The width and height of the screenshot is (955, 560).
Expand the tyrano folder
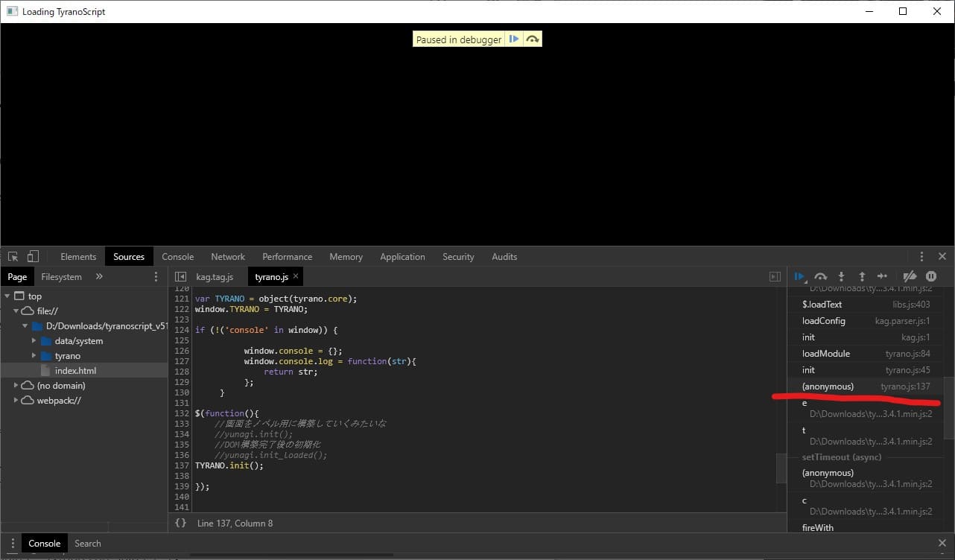(34, 355)
